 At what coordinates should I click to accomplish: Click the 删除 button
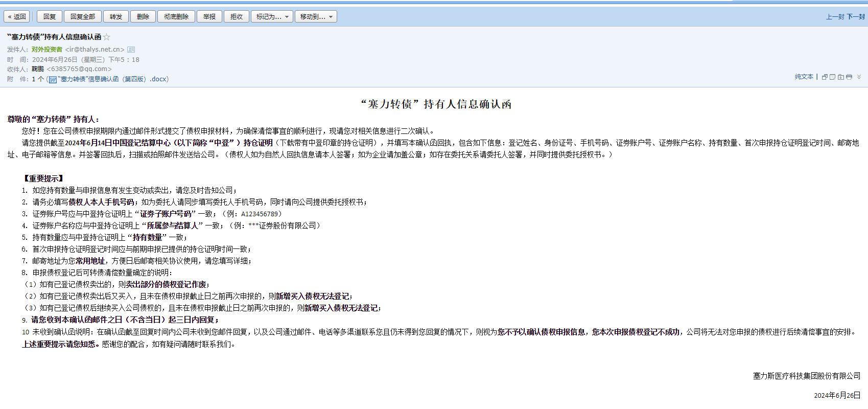[143, 17]
